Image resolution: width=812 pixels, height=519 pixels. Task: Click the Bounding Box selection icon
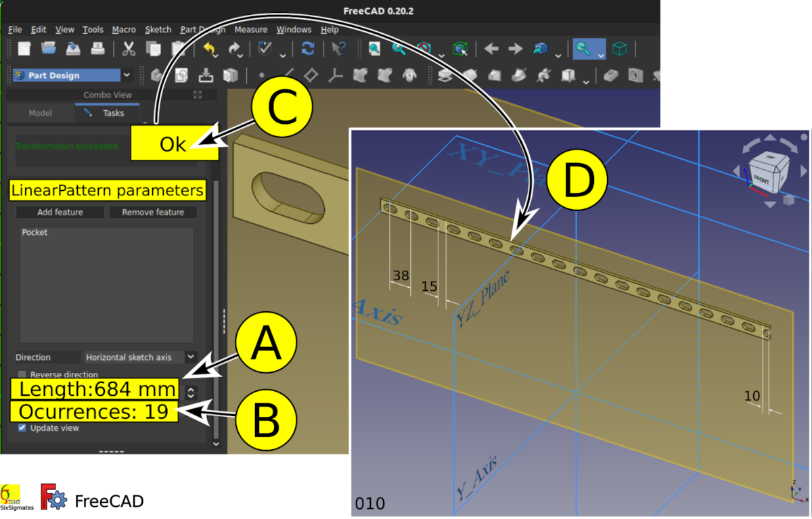[461, 49]
